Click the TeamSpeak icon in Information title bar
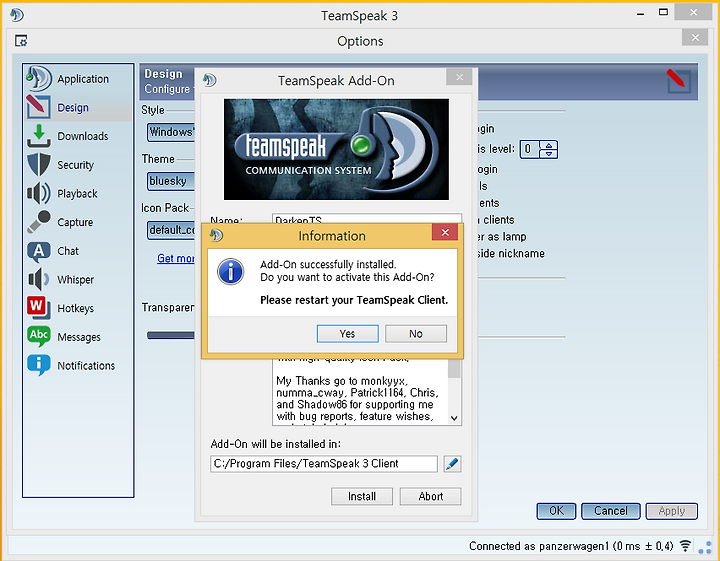720x561 pixels. 216,236
